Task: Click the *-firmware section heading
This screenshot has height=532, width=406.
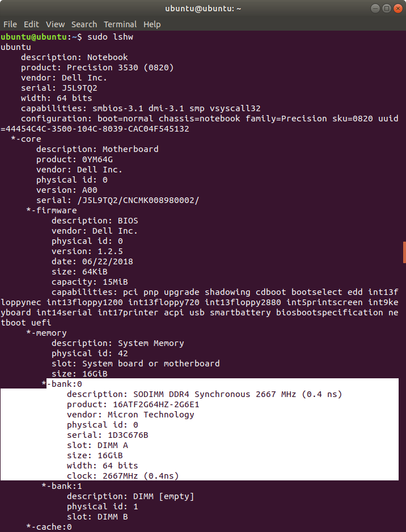Action: tap(52, 210)
